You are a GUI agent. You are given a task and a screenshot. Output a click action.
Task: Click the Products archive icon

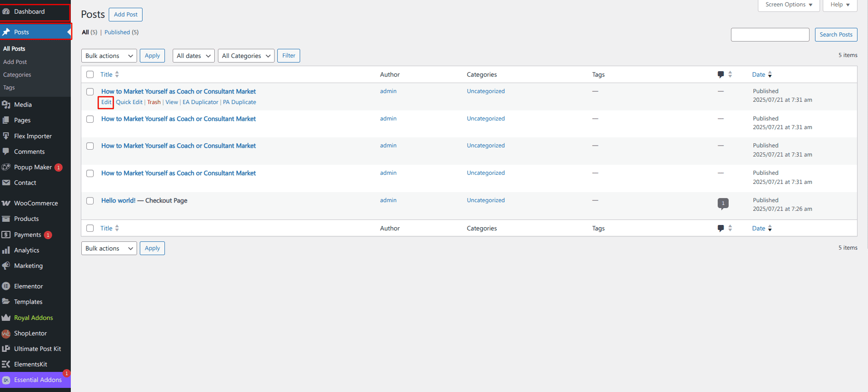pyautogui.click(x=6, y=219)
